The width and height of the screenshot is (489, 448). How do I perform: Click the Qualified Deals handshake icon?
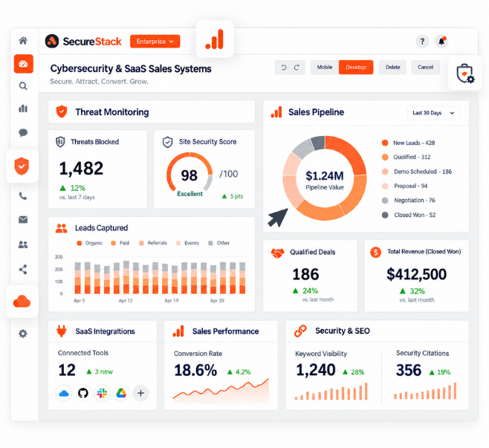(x=277, y=253)
